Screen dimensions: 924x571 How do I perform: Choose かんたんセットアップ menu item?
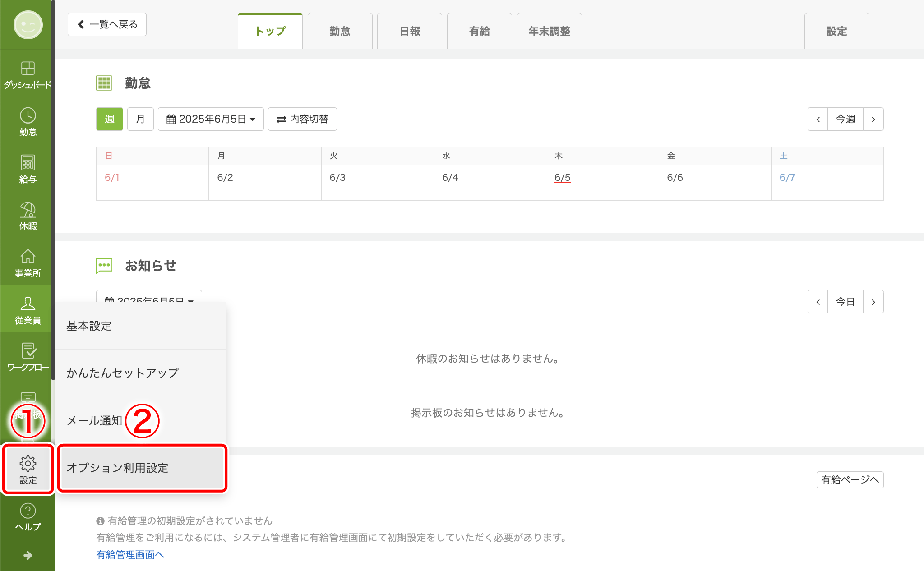141,373
